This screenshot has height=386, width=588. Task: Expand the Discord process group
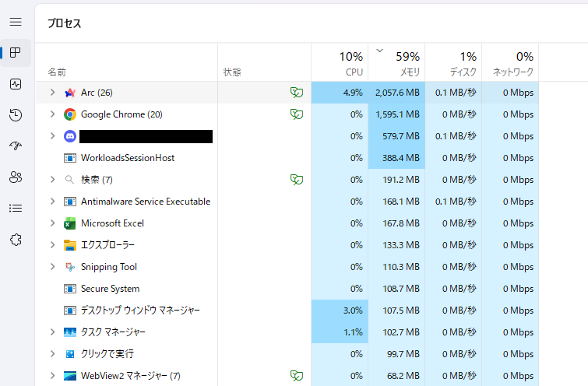pos(52,136)
